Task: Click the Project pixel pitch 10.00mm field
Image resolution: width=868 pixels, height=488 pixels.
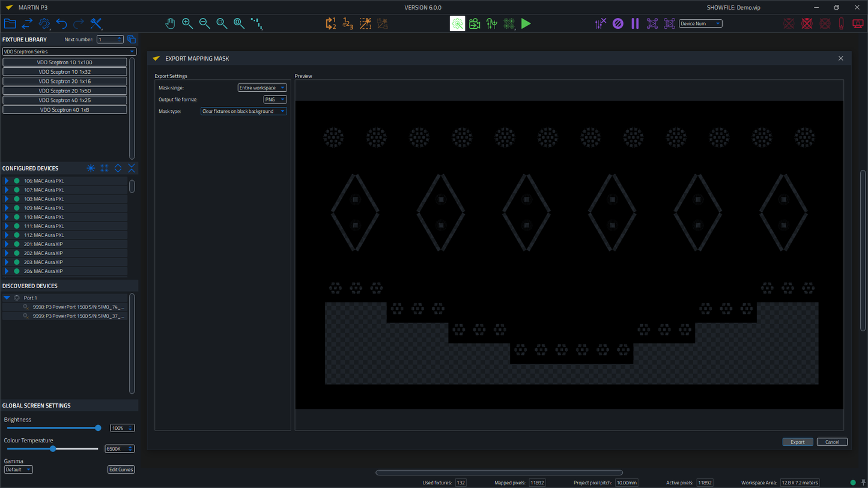Action: point(627,483)
